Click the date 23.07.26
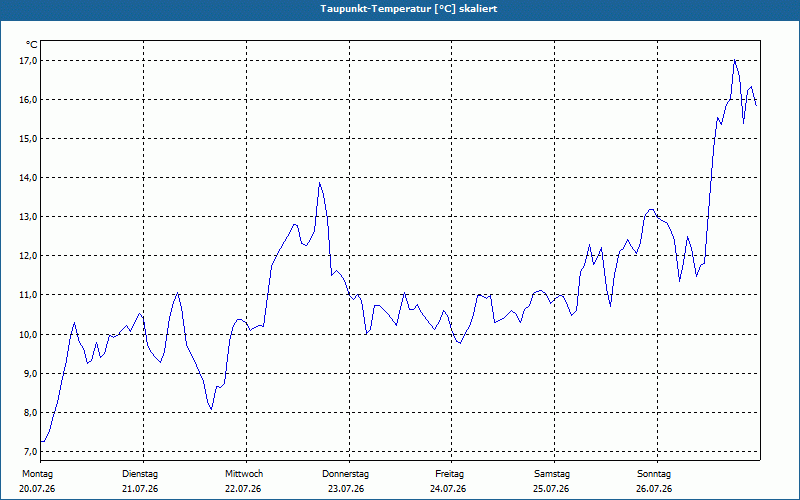800x500 pixels. pos(346,489)
